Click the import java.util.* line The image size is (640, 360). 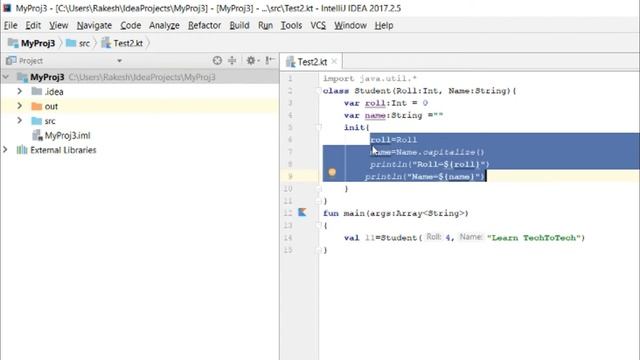(370, 78)
